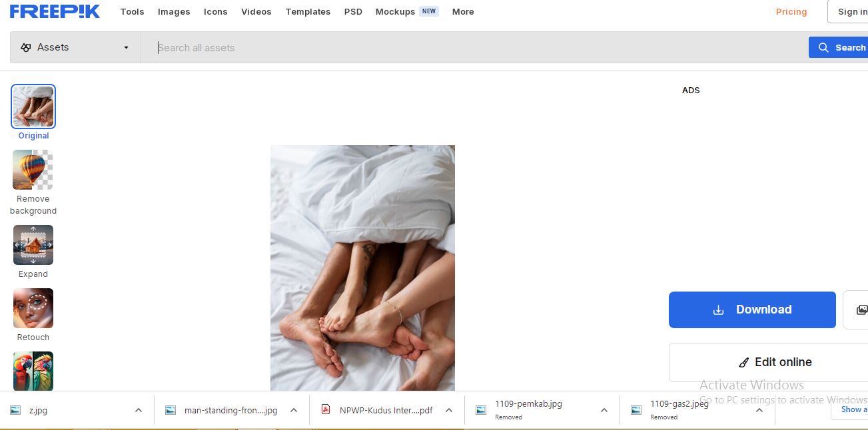
Task: Click the Original image thumbnail
Action: (x=33, y=107)
